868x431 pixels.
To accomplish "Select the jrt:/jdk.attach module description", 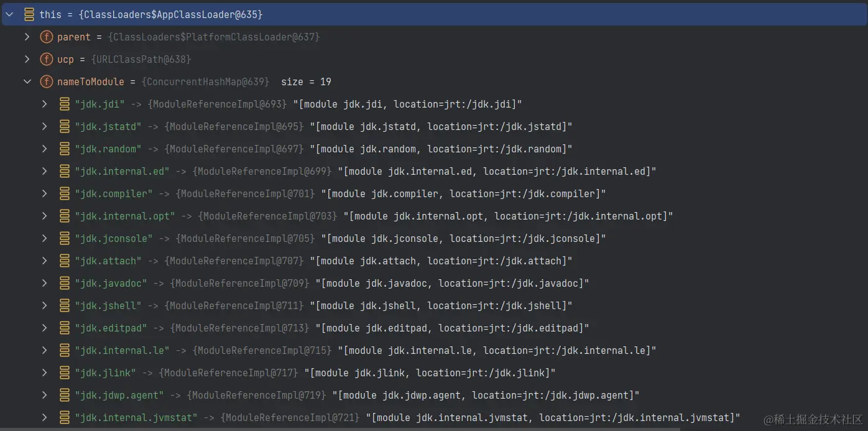I will point(441,261).
